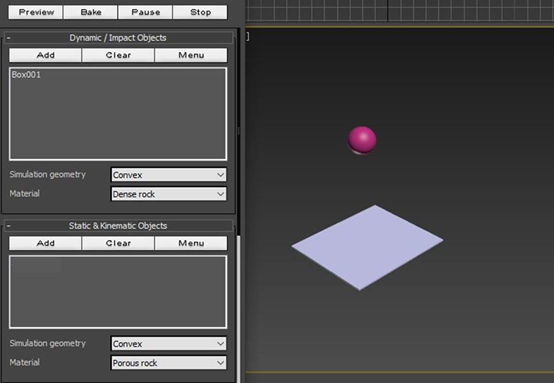This screenshot has height=383, width=554.
Task: Add an object to Static & Kinematic Objects
Action: point(46,243)
